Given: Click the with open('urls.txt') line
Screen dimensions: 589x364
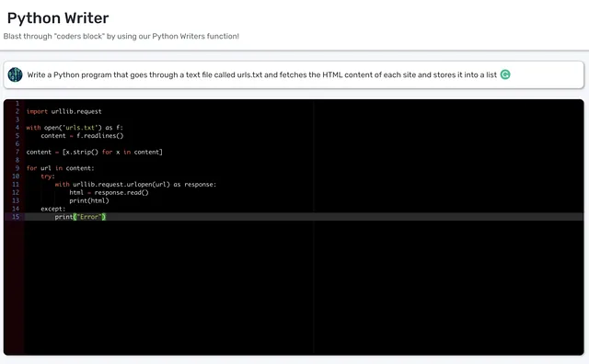Looking at the screenshot, I should 75,128.
